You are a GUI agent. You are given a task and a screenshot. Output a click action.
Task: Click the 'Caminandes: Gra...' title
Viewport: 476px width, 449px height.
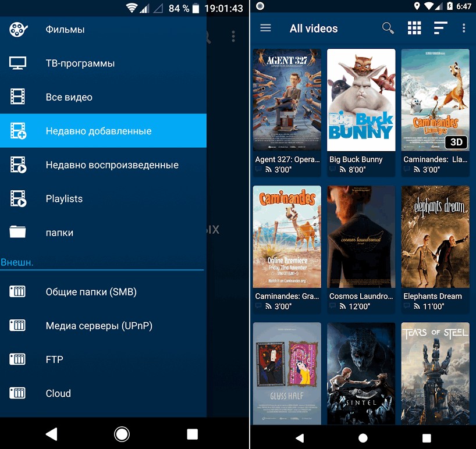pos(287,296)
